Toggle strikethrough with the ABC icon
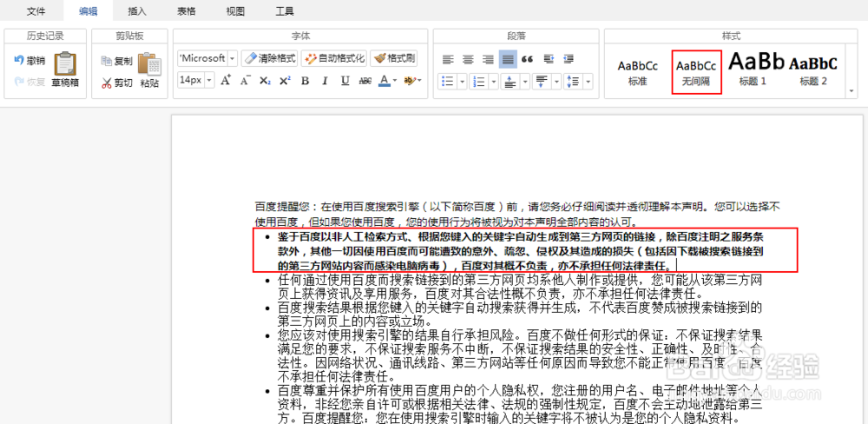 coord(365,80)
